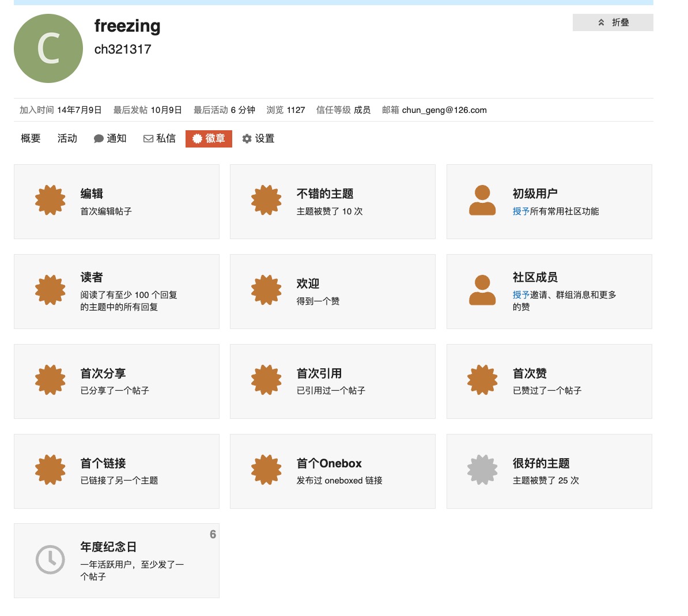
Task: Click the clock icon of 年度纪念日 badge
Action: pos(50,560)
